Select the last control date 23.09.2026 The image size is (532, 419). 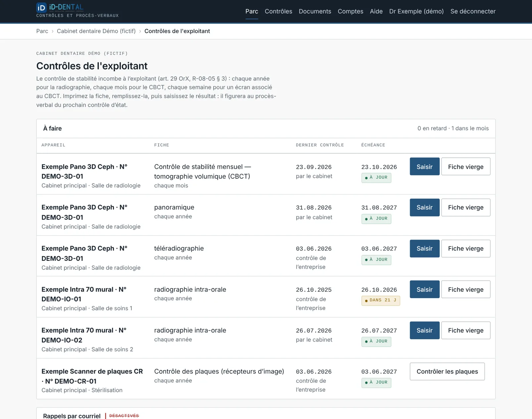click(314, 167)
